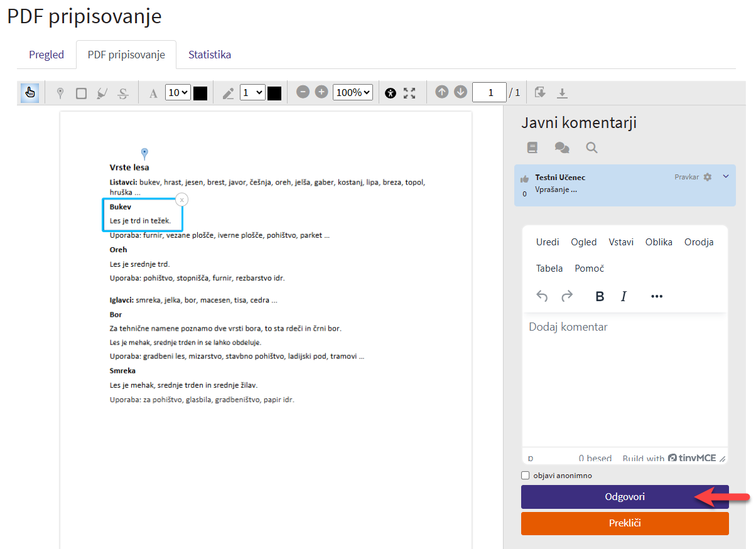Select the pencil drawing tool

(x=228, y=93)
